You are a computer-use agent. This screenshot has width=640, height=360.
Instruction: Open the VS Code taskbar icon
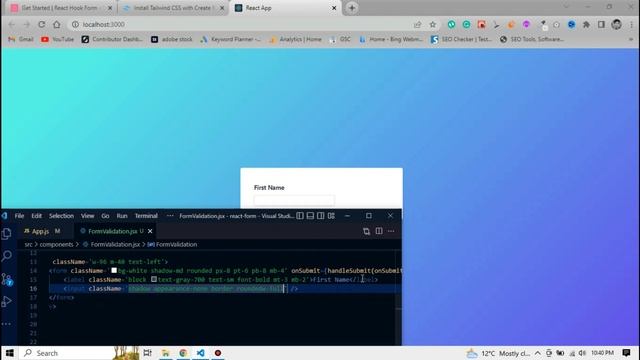pyautogui.click(x=200, y=353)
